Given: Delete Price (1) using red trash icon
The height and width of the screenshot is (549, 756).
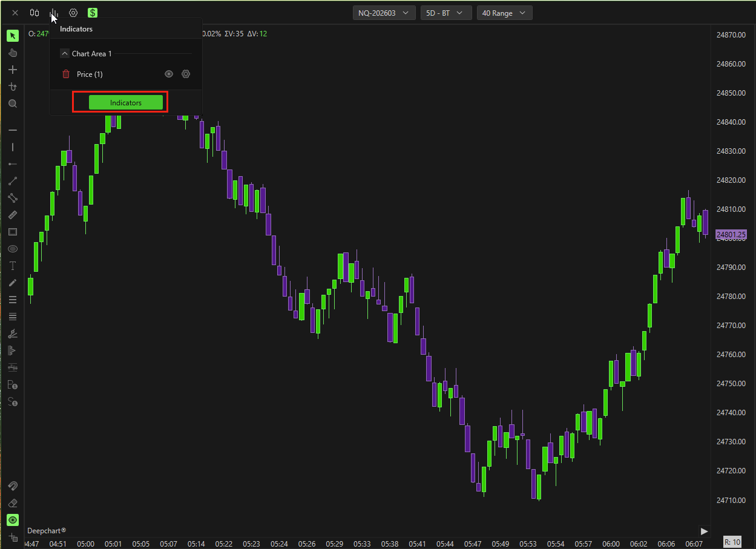Looking at the screenshot, I should coord(66,74).
